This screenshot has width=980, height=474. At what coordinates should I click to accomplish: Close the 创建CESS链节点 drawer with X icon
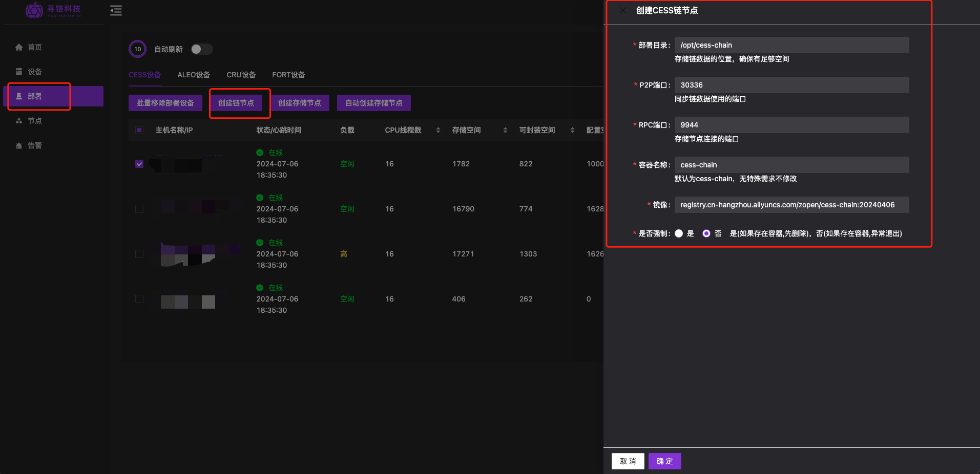[x=622, y=10]
